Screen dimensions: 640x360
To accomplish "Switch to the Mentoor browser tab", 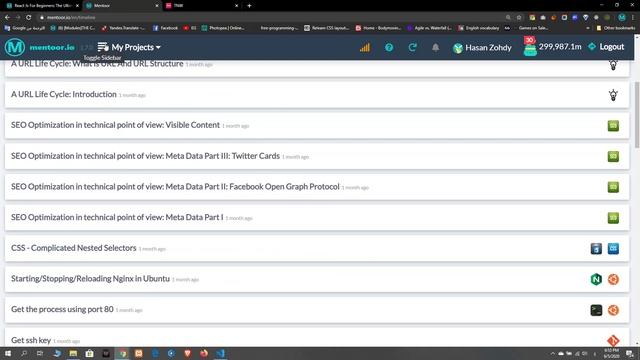I will coord(121,6).
